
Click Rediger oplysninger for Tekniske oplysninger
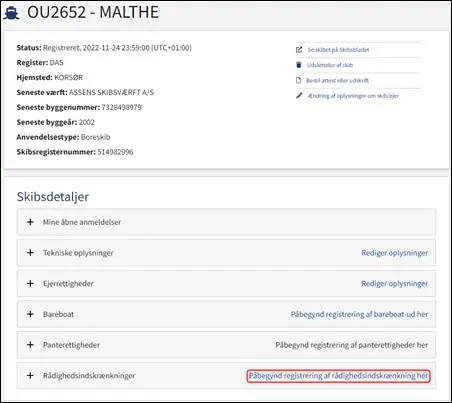[395, 253]
